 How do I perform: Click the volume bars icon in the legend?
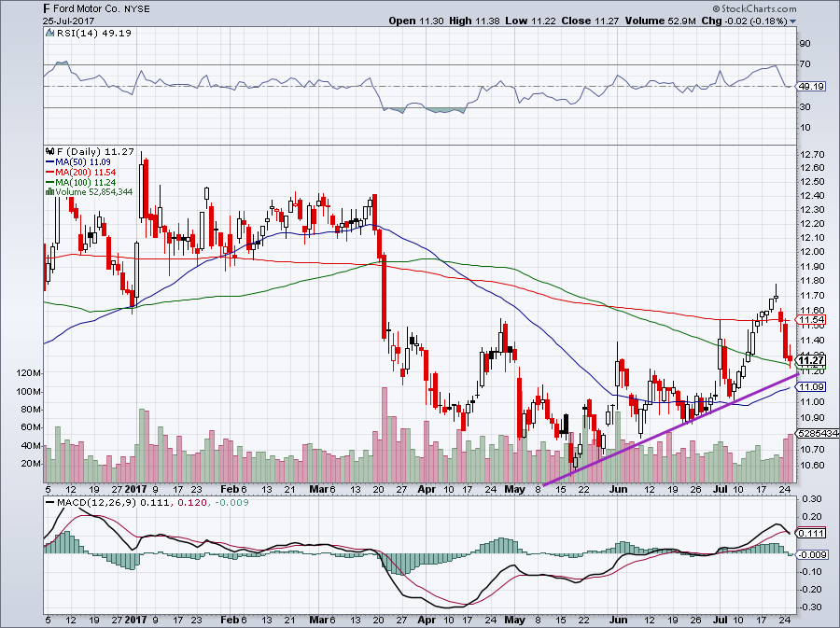click(x=49, y=191)
